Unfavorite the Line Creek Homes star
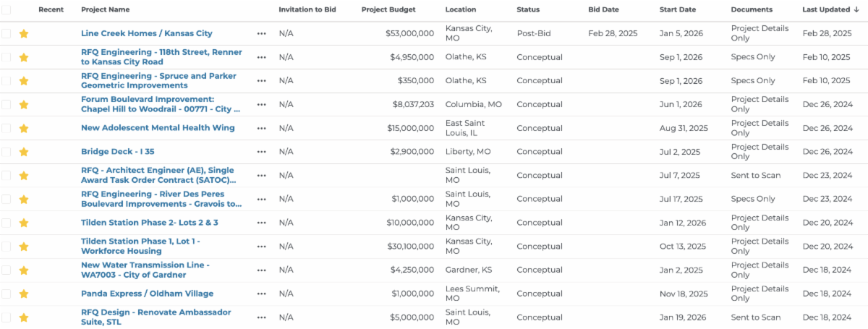The width and height of the screenshot is (868, 329). (24, 33)
